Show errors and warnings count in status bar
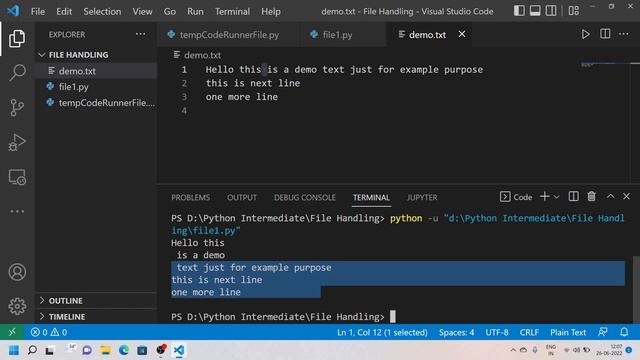Screen dimensions: 640x360 pyautogui.click(x=49, y=332)
